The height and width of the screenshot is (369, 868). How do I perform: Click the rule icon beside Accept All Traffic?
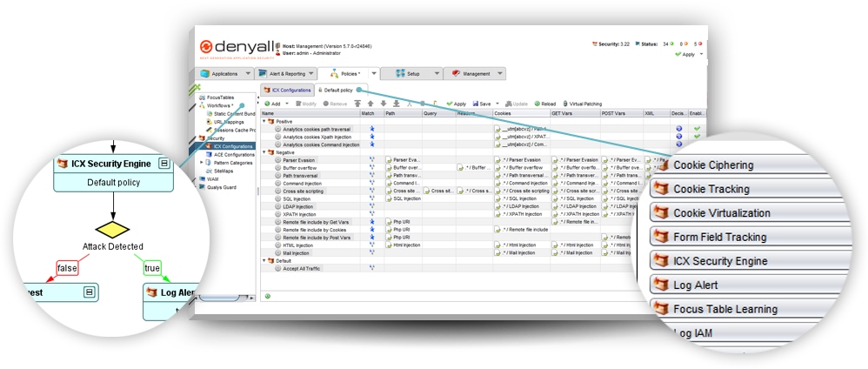(278, 268)
